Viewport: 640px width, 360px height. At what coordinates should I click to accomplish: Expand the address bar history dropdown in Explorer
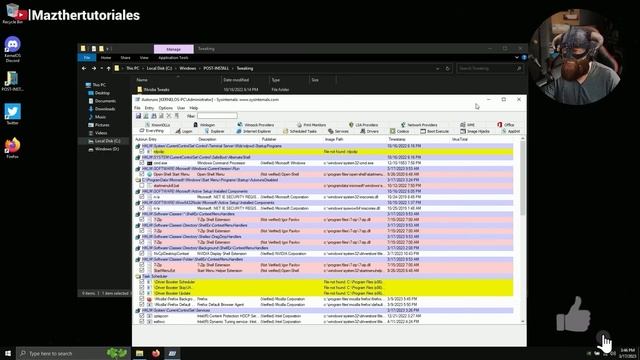point(437,69)
